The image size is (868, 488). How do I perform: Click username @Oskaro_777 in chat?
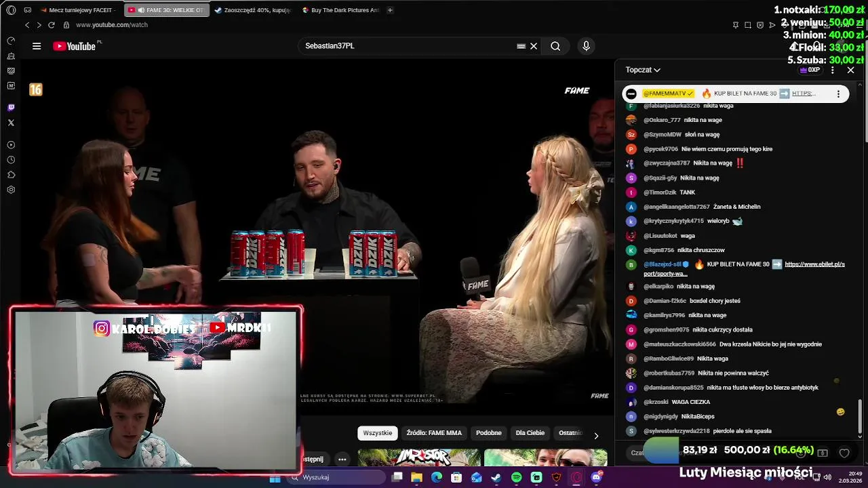click(661, 120)
